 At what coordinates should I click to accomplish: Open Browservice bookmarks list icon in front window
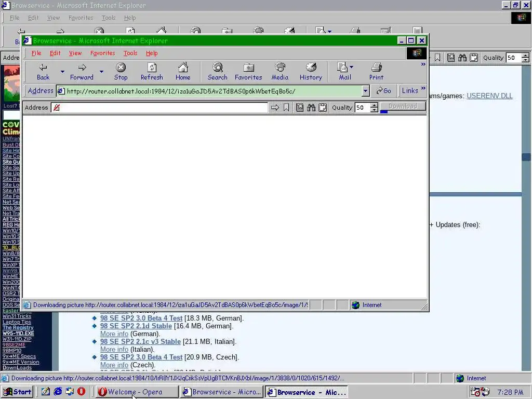(x=300, y=108)
